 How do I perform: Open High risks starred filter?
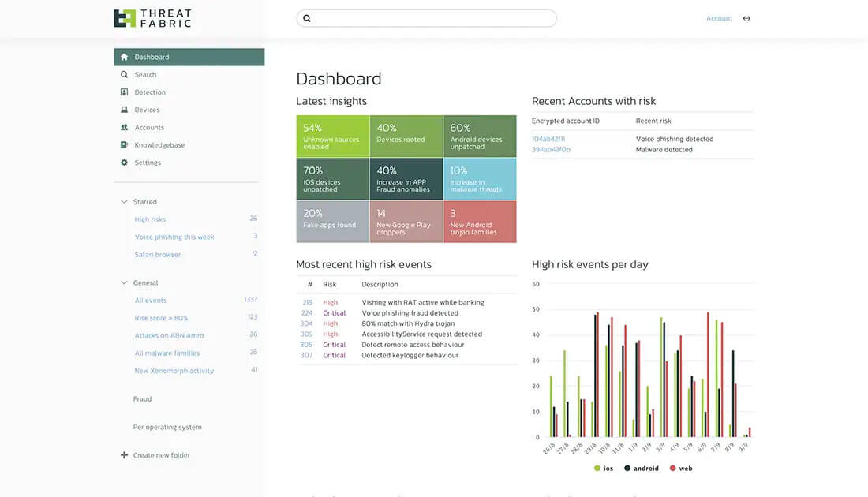pyautogui.click(x=150, y=220)
